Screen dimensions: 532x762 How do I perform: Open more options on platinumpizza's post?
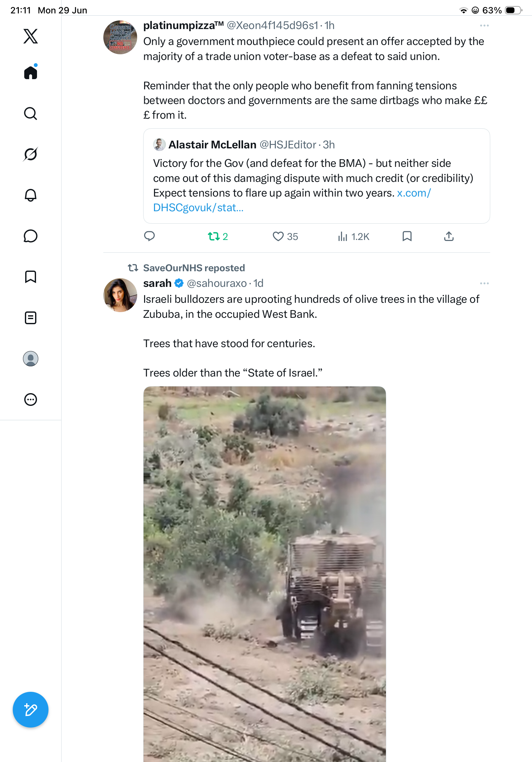pos(484,26)
